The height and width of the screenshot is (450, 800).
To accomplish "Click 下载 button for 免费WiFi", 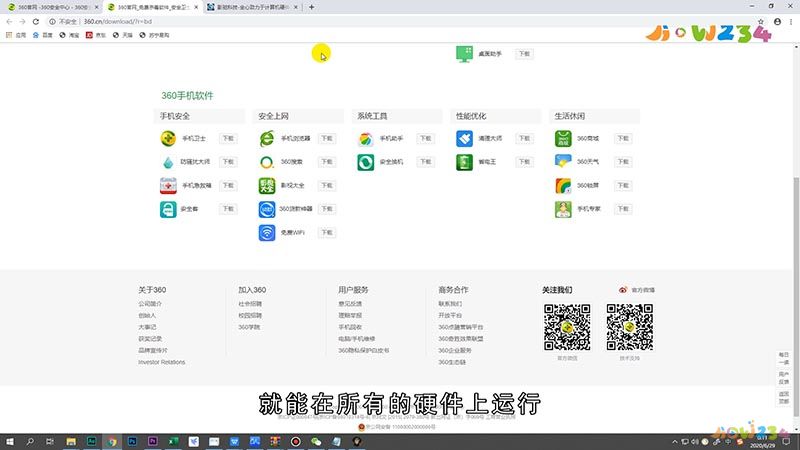I will tap(327, 233).
